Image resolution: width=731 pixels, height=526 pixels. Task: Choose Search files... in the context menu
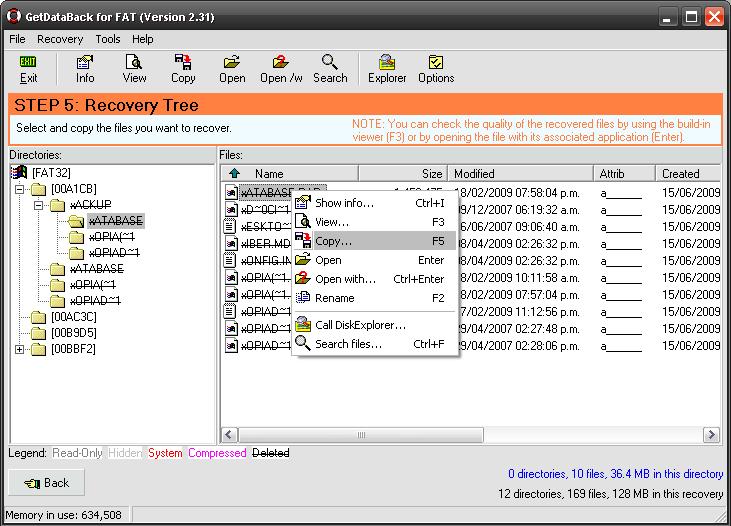coord(374,344)
